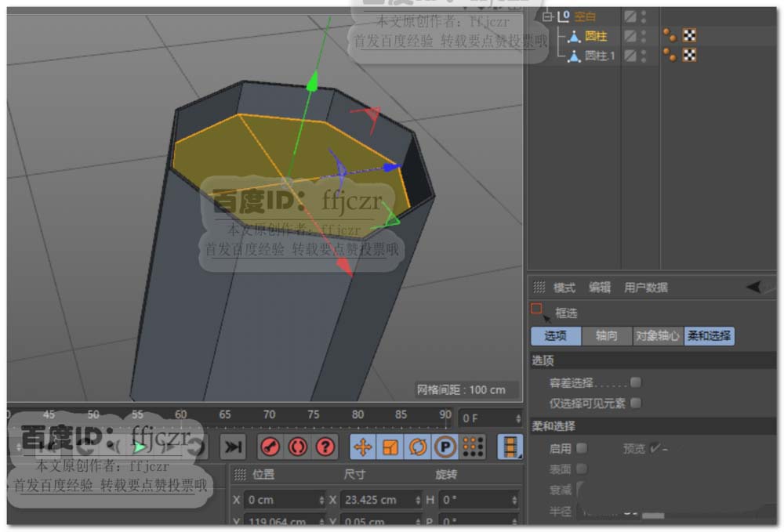Select the checkerboard UVW tag on 圆柱.1
This screenshot has width=784, height=532.
(689, 54)
